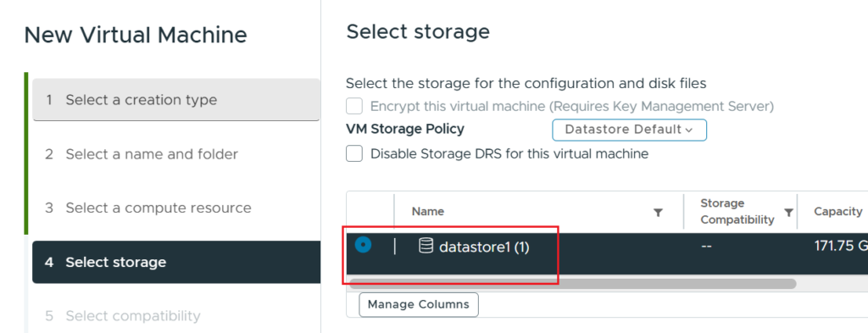
Task: Go to step 2 Select a name and folder
Action: [x=176, y=153]
